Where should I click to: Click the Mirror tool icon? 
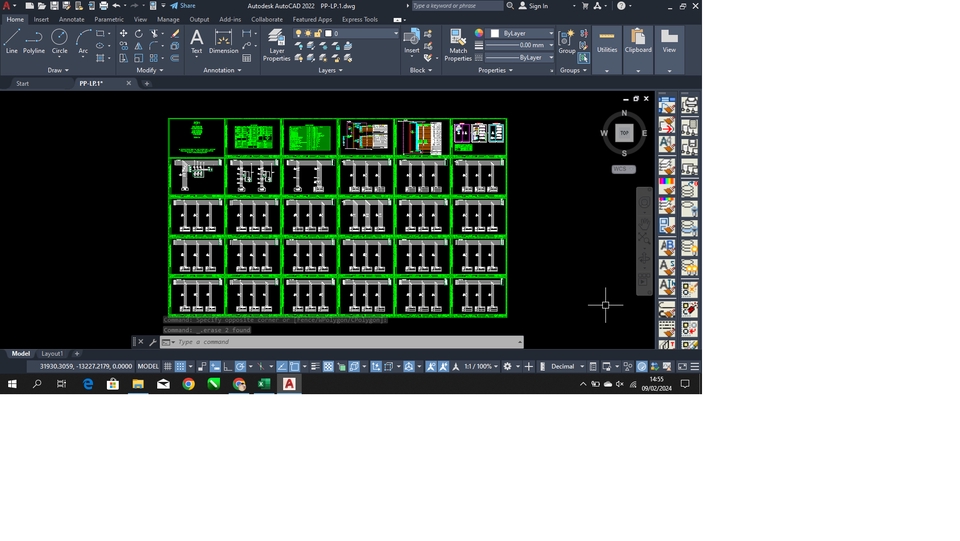pyautogui.click(x=139, y=46)
